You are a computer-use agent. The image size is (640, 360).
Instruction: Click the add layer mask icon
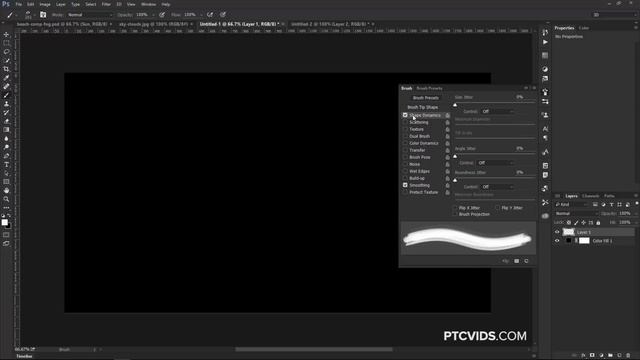coord(592,356)
